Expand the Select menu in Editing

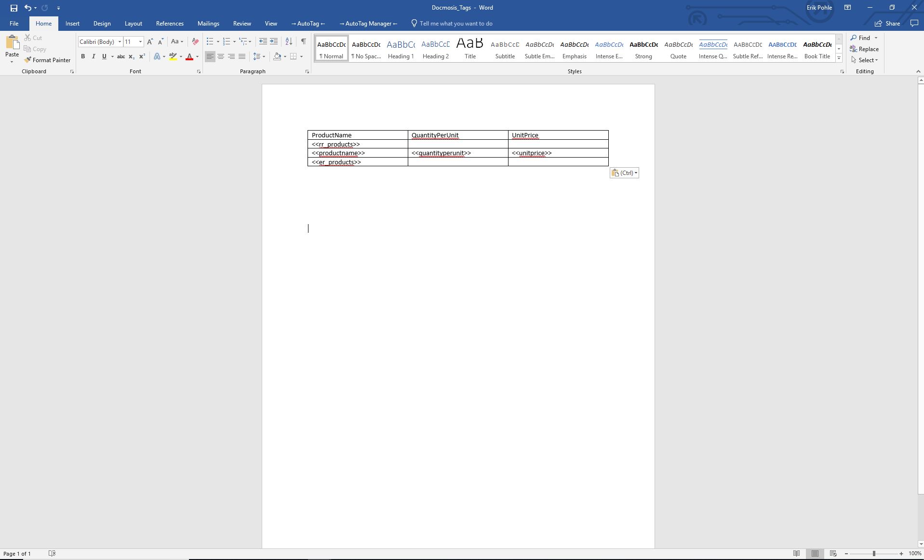click(x=865, y=60)
